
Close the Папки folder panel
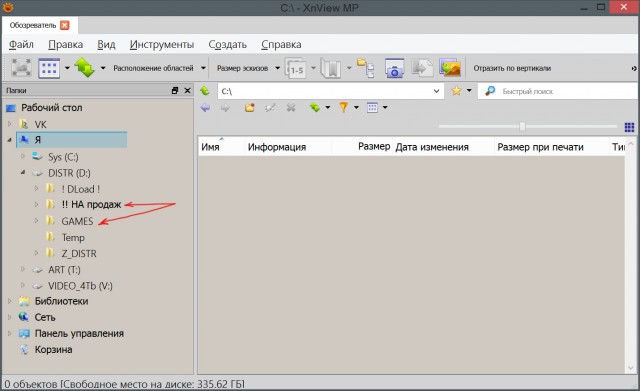(x=187, y=91)
